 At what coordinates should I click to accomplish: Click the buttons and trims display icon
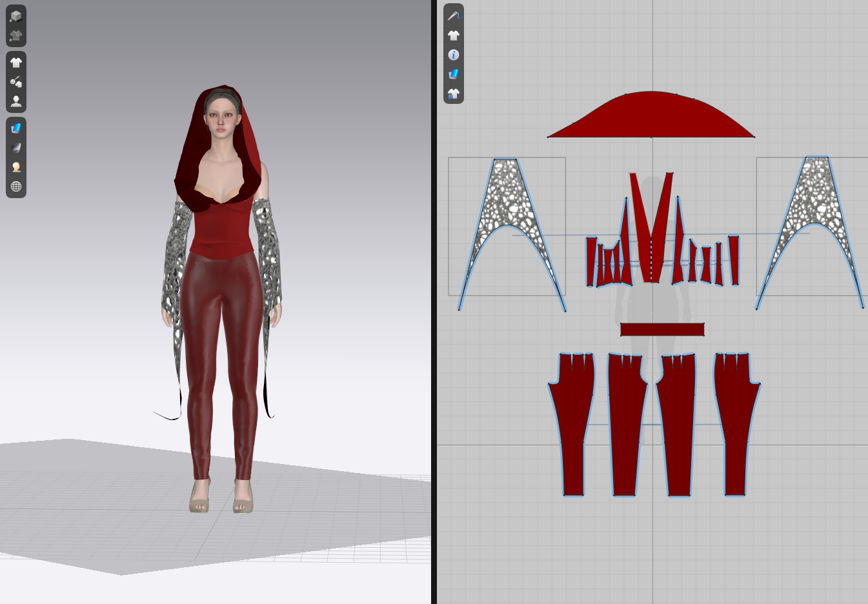tap(16, 82)
